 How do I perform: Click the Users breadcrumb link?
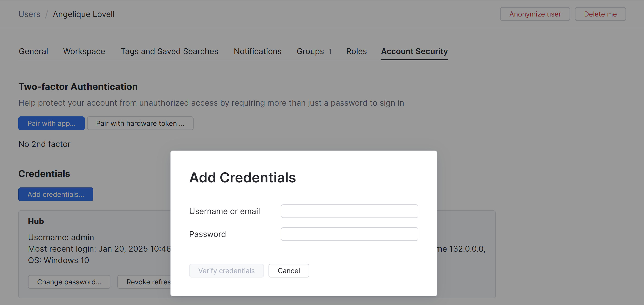pos(29,14)
